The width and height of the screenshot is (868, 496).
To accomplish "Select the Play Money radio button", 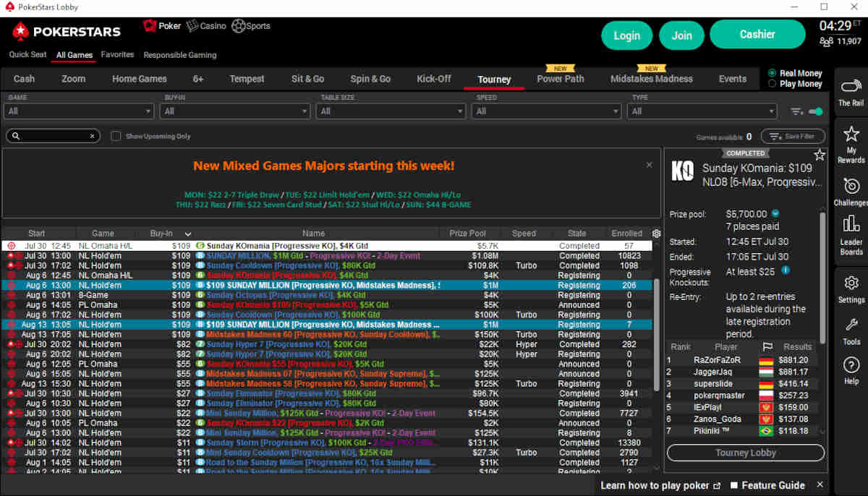I will [773, 84].
